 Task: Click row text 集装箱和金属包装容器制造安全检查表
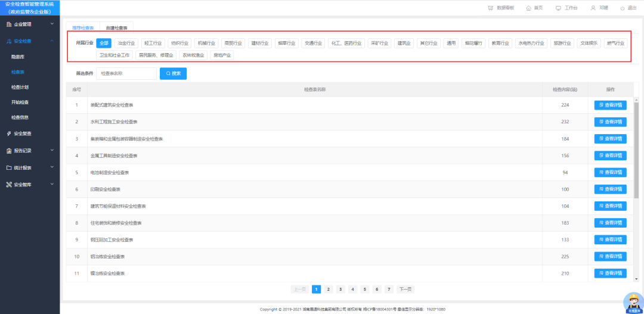coord(126,139)
